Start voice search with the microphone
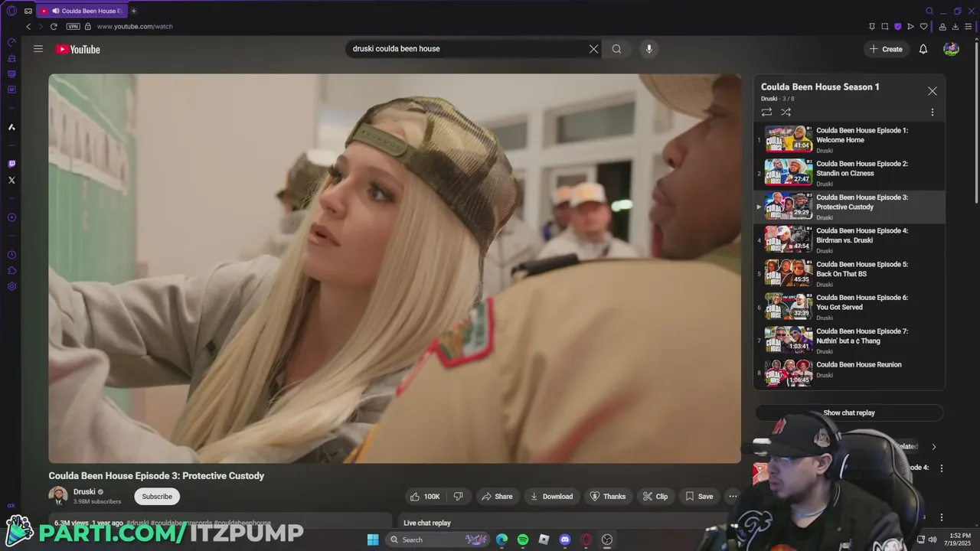Image resolution: width=980 pixels, height=551 pixels. pyautogui.click(x=648, y=49)
